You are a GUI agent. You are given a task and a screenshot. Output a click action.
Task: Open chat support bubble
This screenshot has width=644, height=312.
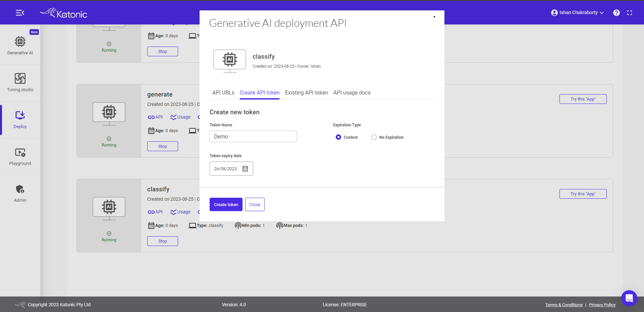point(629,298)
